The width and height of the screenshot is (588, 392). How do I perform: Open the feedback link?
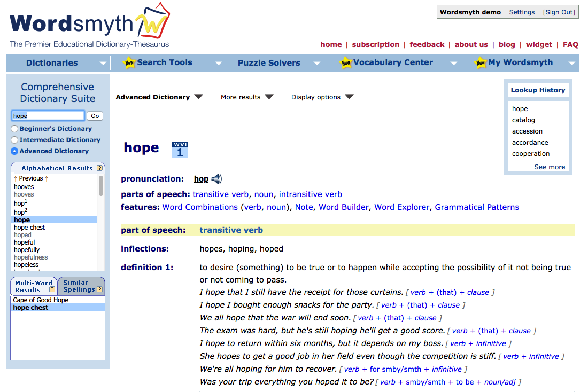point(427,45)
